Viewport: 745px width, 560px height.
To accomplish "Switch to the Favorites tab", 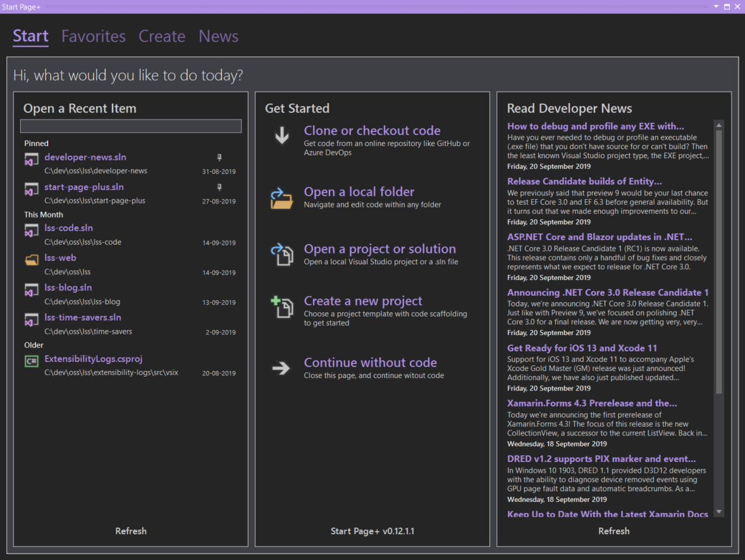I will click(94, 36).
